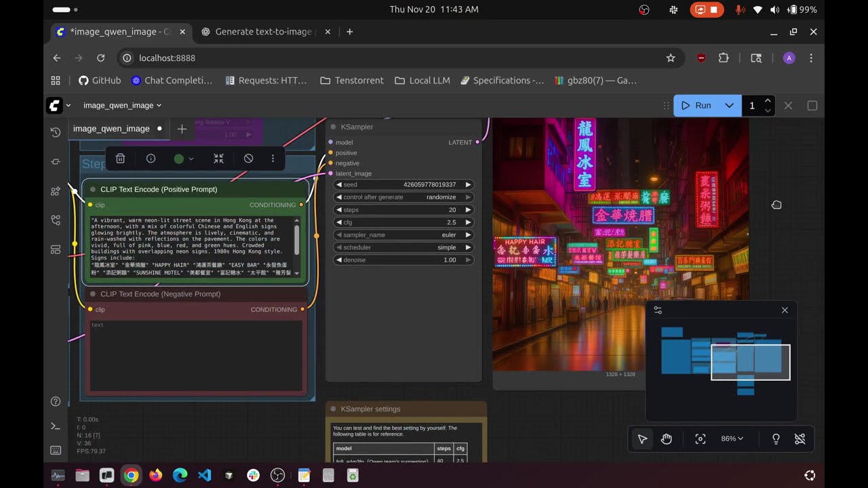Open more options on node selection toolbar
The height and width of the screenshot is (488, 868).
click(x=273, y=158)
